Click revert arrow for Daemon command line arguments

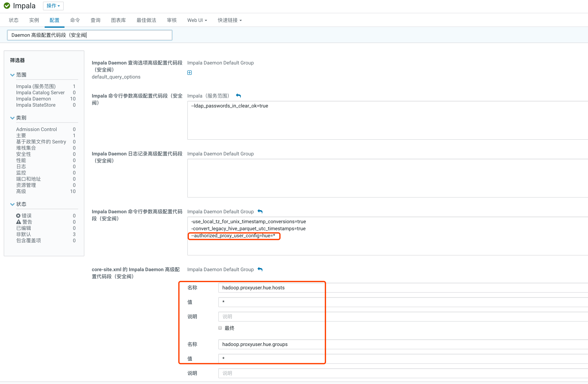(260, 211)
